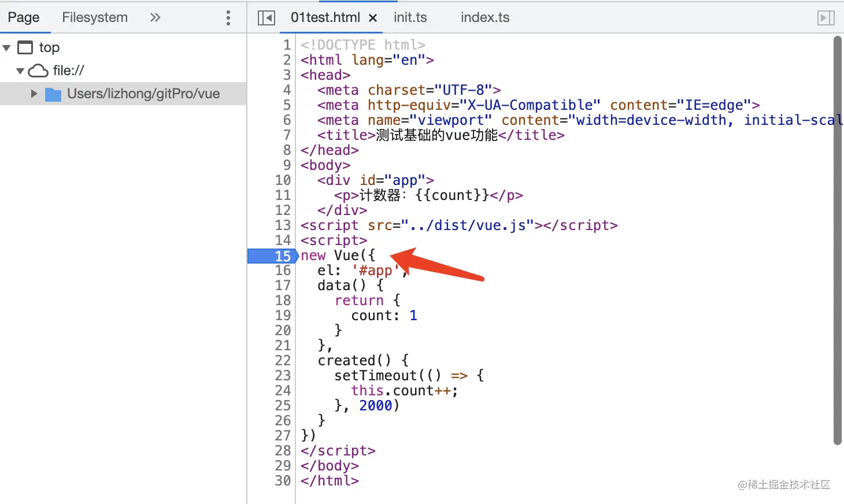Image resolution: width=844 pixels, height=504 pixels.
Task: Click the 'count: 1' code line
Action: (384, 316)
